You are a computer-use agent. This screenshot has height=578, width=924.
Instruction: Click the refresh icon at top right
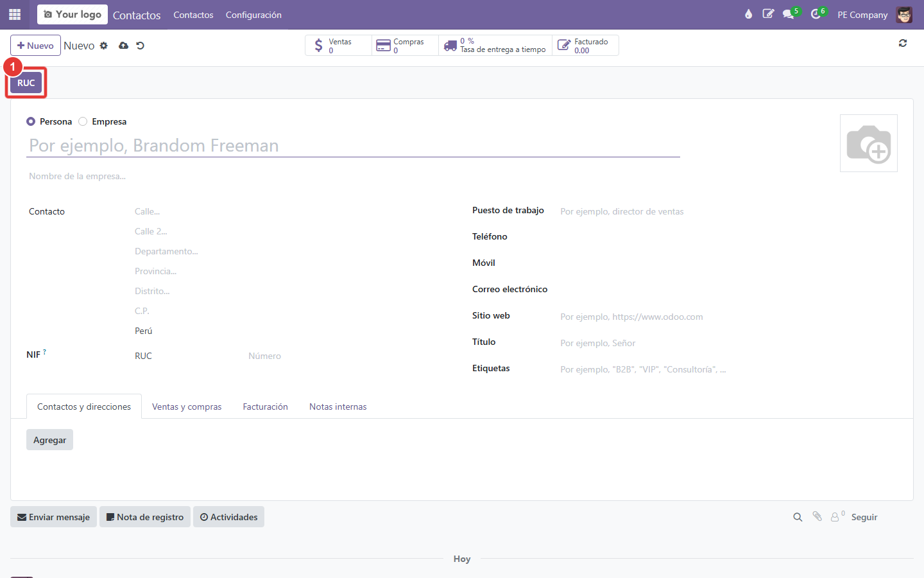(x=903, y=43)
